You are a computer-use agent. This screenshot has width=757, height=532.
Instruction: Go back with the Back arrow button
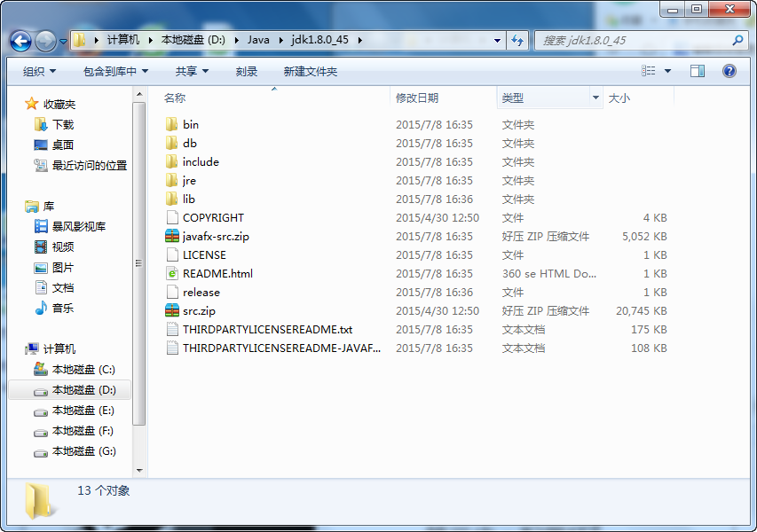[x=20, y=41]
